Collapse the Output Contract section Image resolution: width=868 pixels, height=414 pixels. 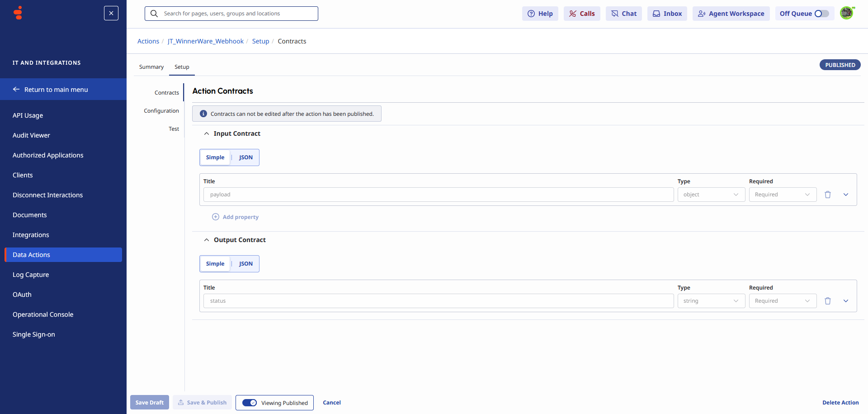coord(207,239)
